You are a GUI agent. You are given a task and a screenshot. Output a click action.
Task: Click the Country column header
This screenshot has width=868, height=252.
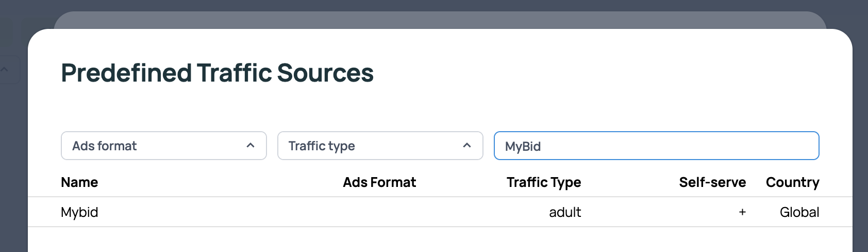tap(792, 182)
